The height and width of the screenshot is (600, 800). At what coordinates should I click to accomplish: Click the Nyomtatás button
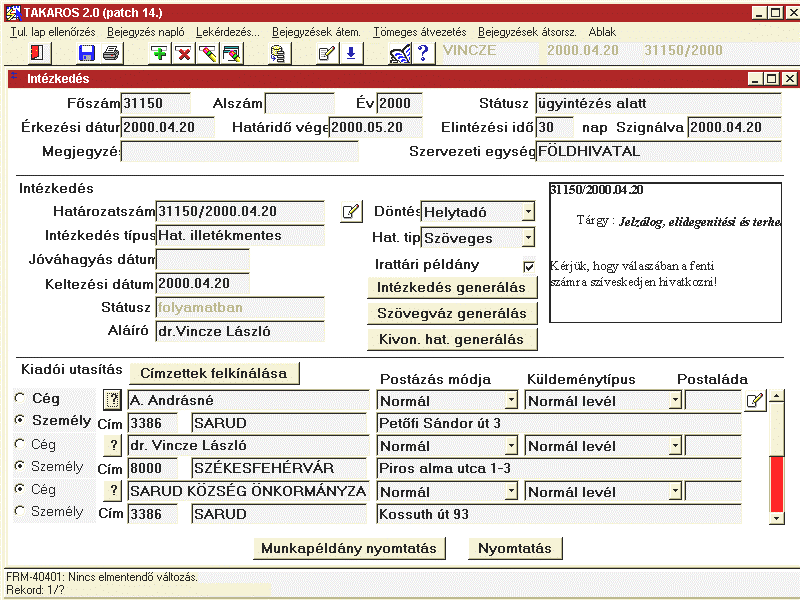pyautogui.click(x=515, y=548)
